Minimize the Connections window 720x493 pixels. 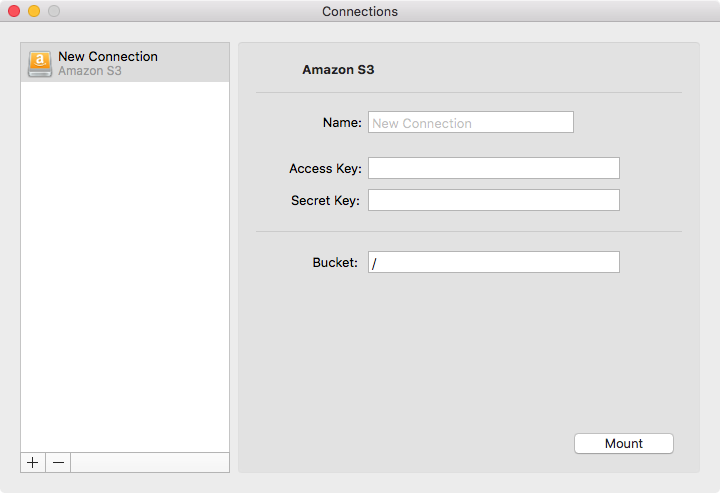(34, 11)
